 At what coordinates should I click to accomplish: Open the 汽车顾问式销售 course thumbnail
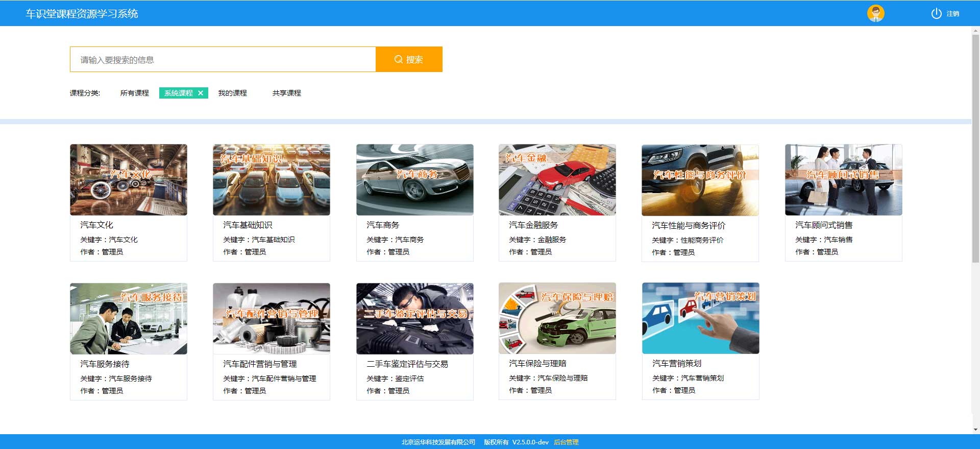(843, 180)
